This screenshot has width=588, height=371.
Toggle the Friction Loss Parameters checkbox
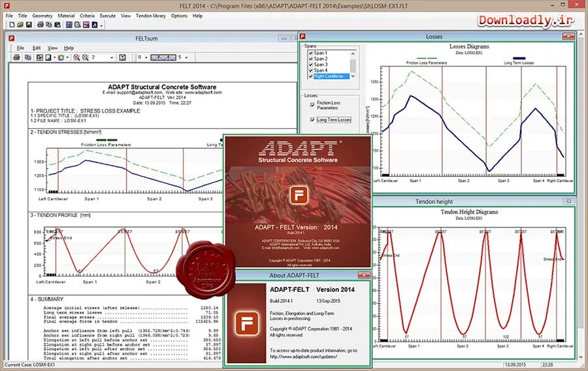(312, 105)
